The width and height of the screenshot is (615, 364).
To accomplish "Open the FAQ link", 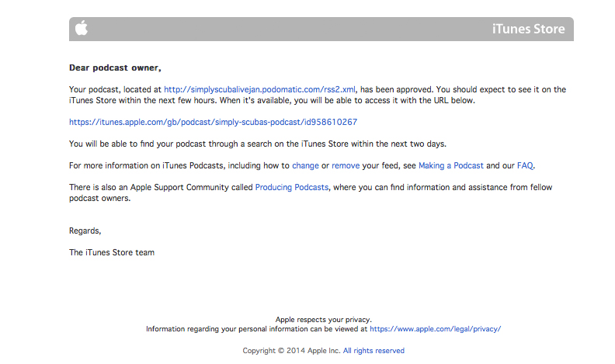I will click(x=525, y=165).
